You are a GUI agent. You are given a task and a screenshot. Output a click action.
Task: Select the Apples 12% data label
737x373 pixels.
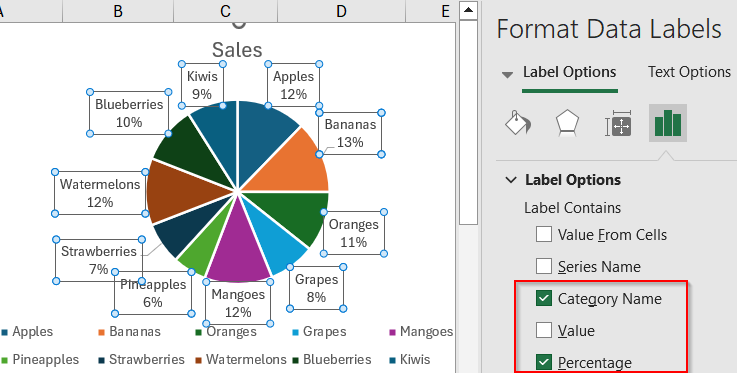pos(293,85)
